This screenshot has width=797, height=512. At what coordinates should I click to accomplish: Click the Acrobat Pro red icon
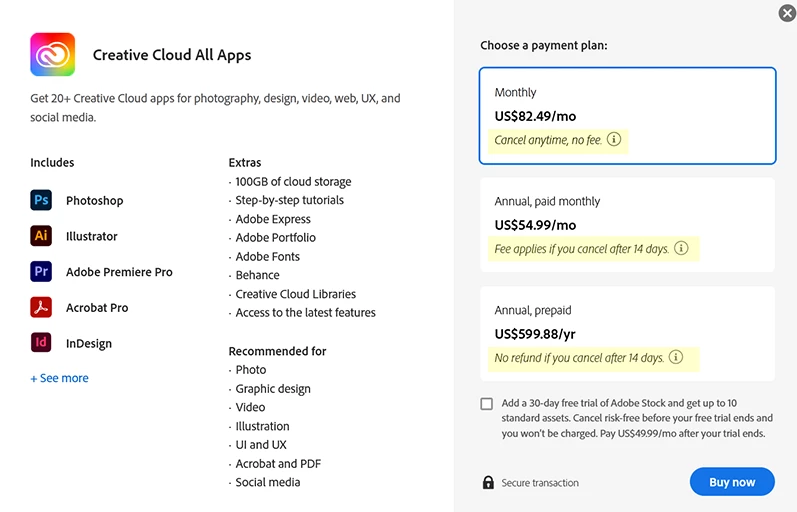point(41,307)
